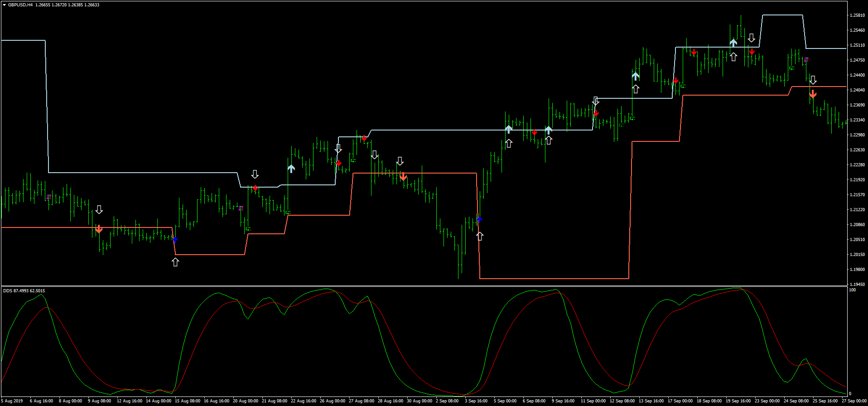Select the large salmon down arrow near 9 Aug
The width and height of the screenshot is (868, 406).
pyautogui.click(x=99, y=229)
